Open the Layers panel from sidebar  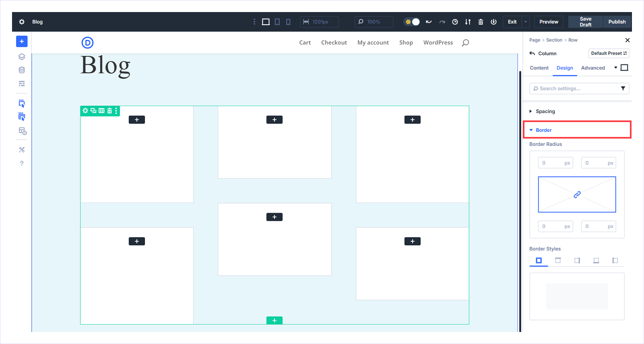coord(22,57)
